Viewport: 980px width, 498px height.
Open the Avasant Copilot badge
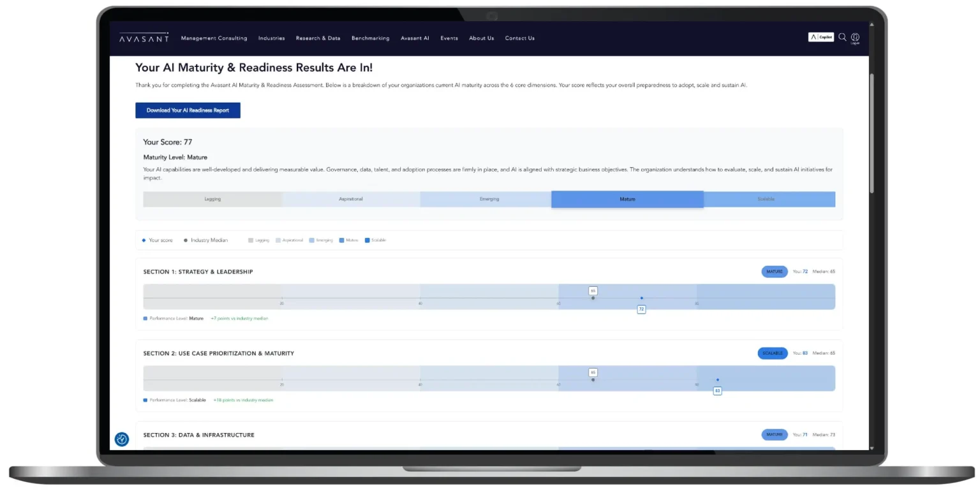tap(820, 37)
